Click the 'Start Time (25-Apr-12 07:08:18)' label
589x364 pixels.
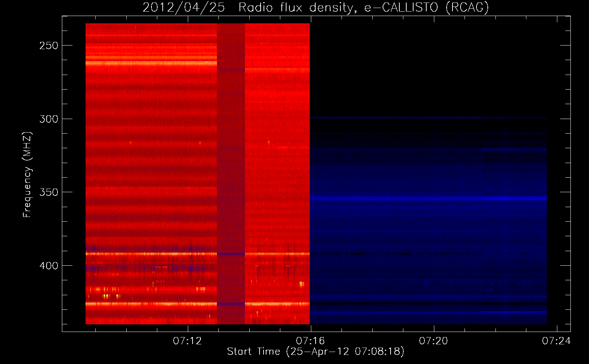tap(316, 352)
